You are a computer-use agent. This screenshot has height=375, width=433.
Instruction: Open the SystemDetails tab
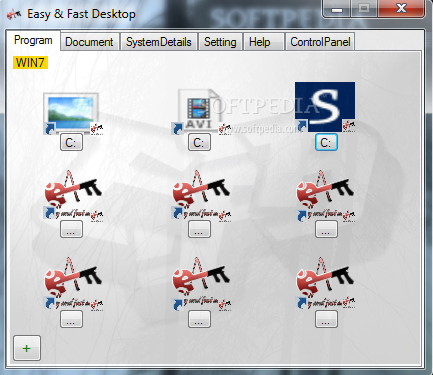click(159, 42)
